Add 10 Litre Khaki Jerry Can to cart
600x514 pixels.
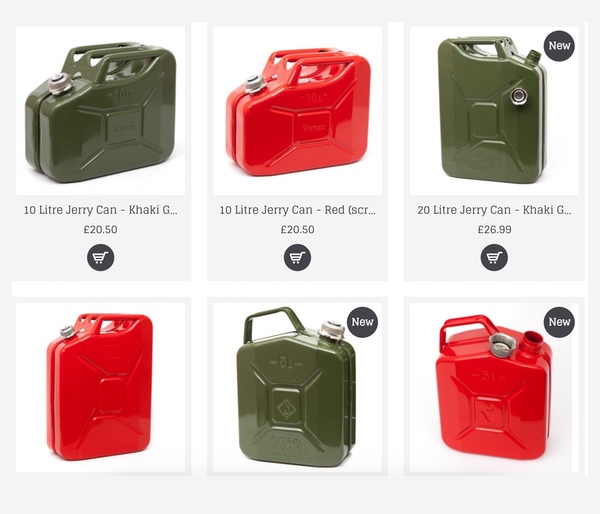[101, 258]
